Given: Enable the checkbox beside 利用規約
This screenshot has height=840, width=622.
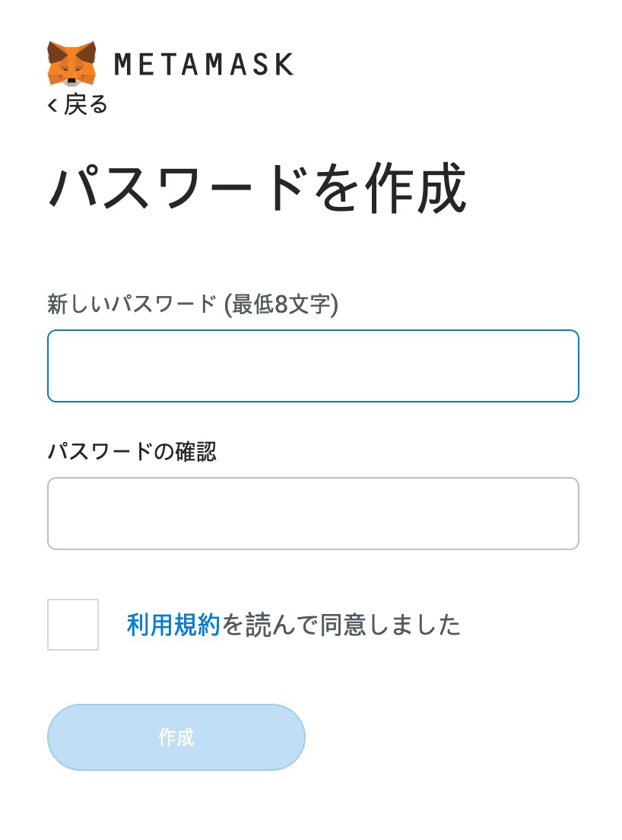Looking at the screenshot, I should [73, 625].
